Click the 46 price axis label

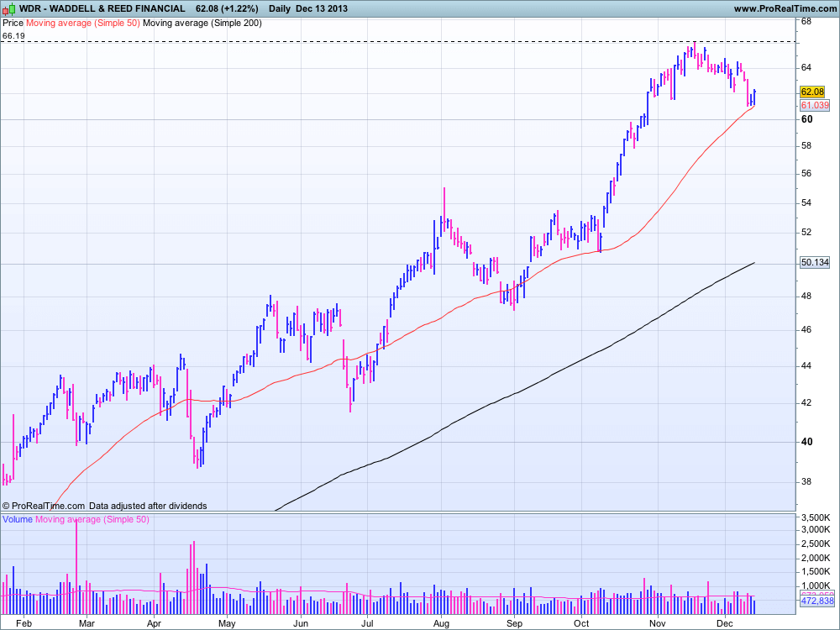(x=806, y=330)
